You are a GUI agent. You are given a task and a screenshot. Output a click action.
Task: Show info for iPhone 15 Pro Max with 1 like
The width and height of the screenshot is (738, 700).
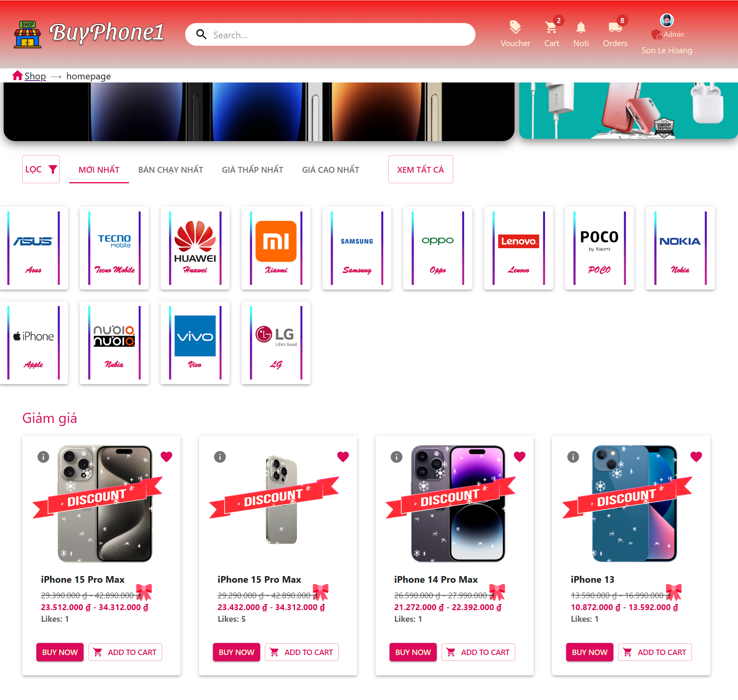[43, 457]
